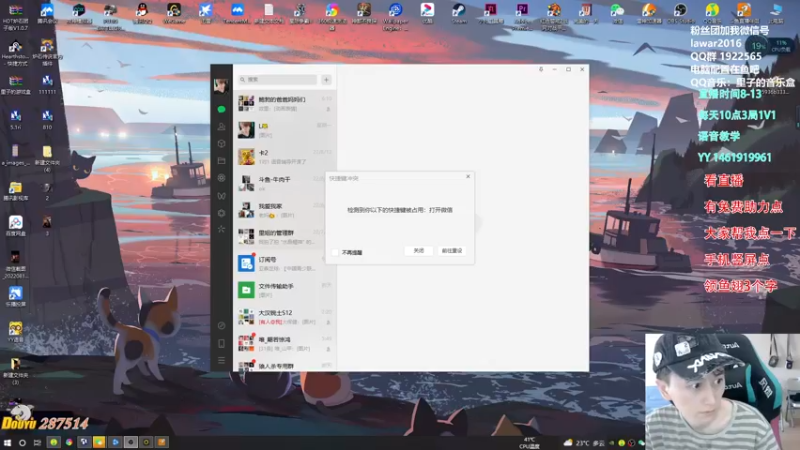The width and height of the screenshot is (800, 450).
Task: Click WeChat profile avatar in sidebar
Action: click(221, 85)
